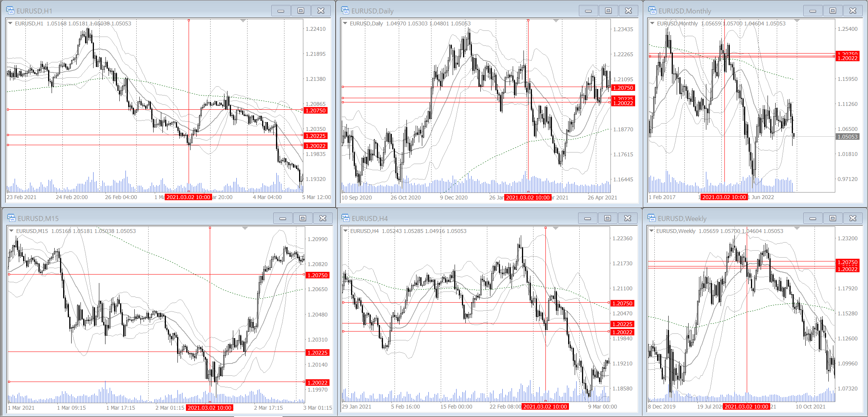
Task: Maximize the EURUSD,H1 chart window
Action: point(301,11)
